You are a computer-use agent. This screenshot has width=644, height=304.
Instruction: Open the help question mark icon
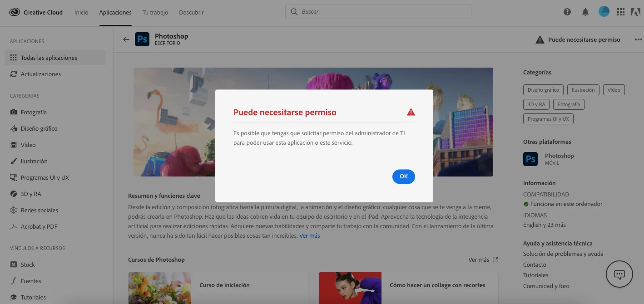(x=567, y=12)
